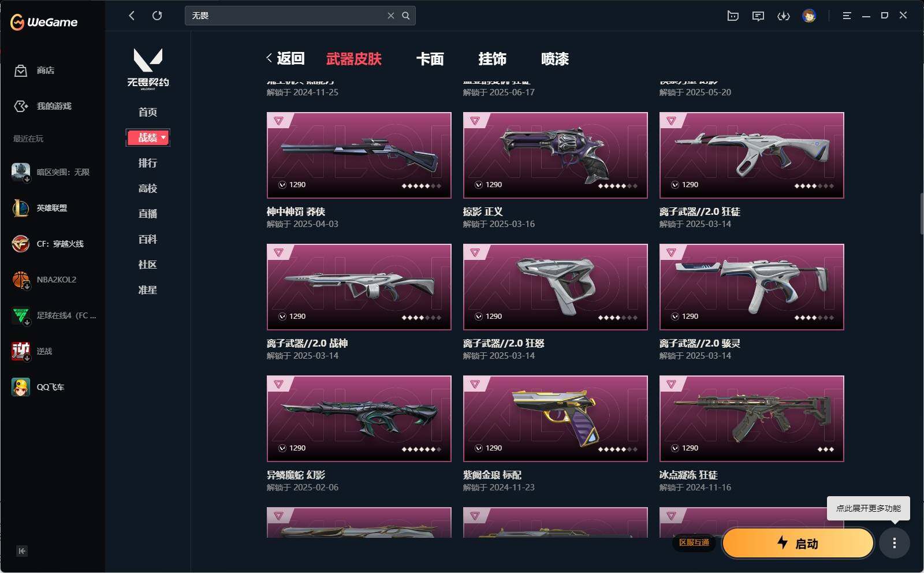Click the user avatar icon
924x573 pixels.
809,16
